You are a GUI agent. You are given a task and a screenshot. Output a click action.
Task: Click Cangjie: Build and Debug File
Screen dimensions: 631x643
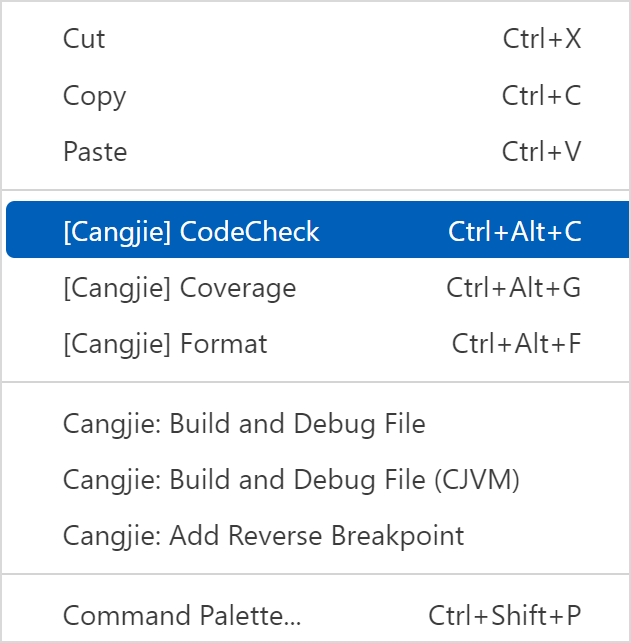244,424
